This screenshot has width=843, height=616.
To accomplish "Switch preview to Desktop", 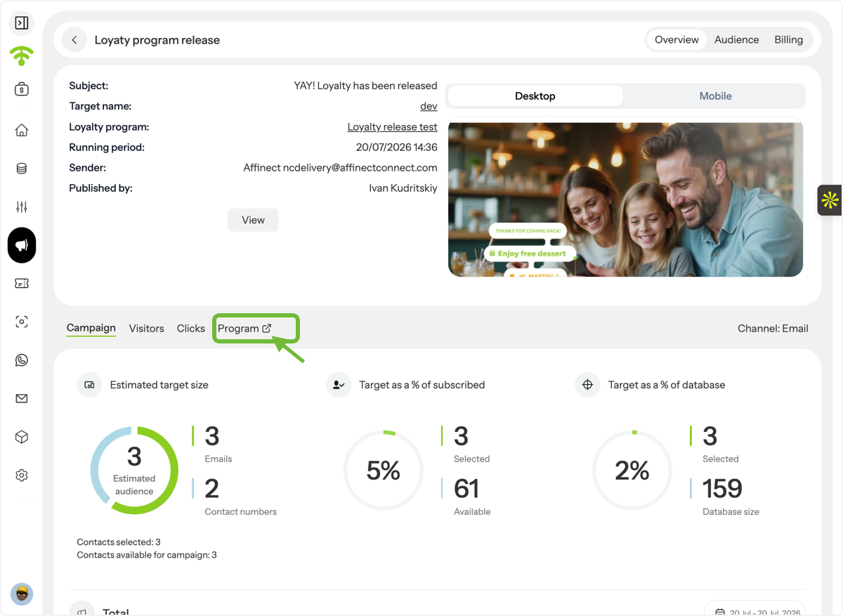I will pos(535,96).
